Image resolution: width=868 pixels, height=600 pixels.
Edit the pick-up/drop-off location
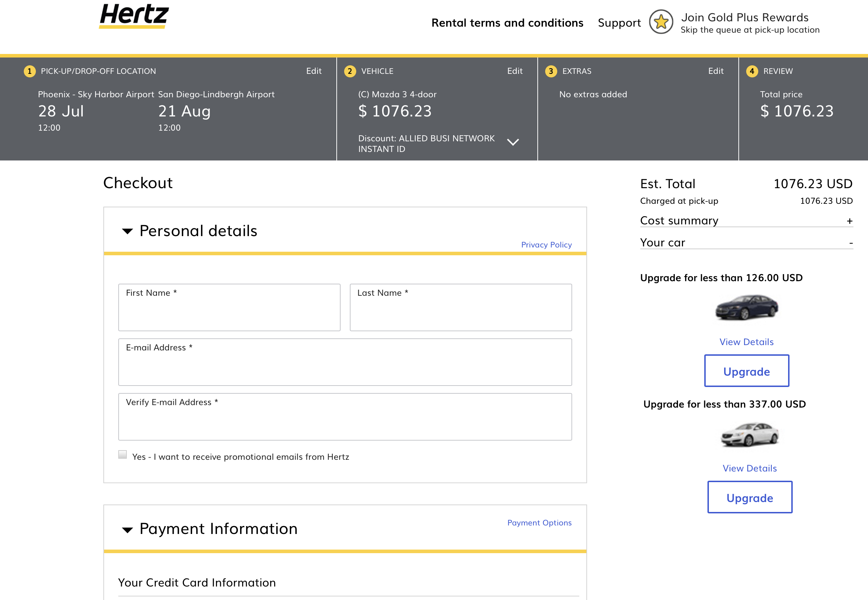[314, 71]
